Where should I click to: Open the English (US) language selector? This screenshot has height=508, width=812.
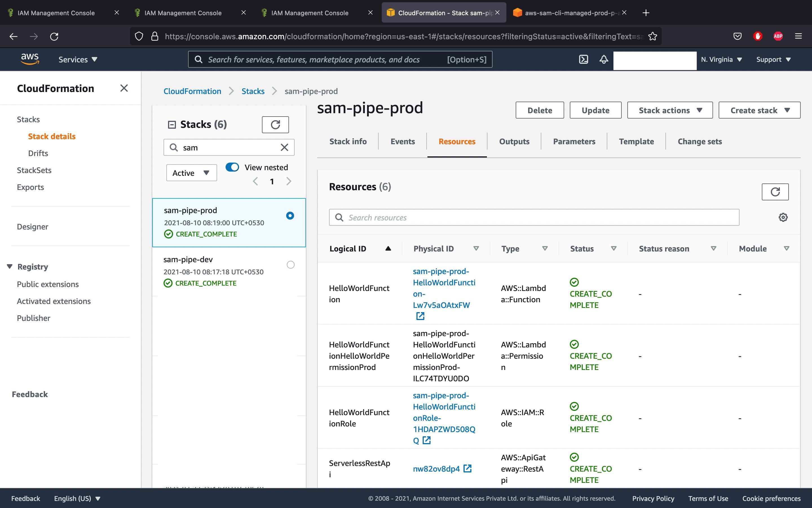coord(78,498)
